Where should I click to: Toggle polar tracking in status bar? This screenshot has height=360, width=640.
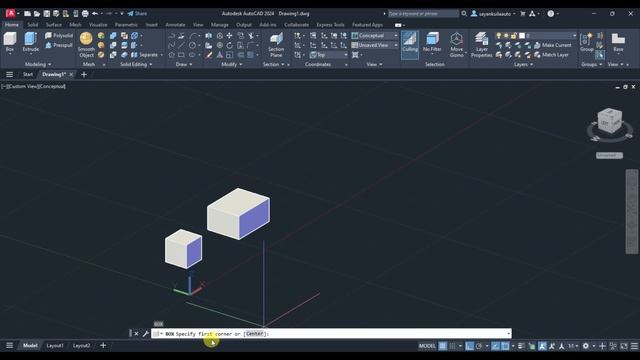pos(479,346)
